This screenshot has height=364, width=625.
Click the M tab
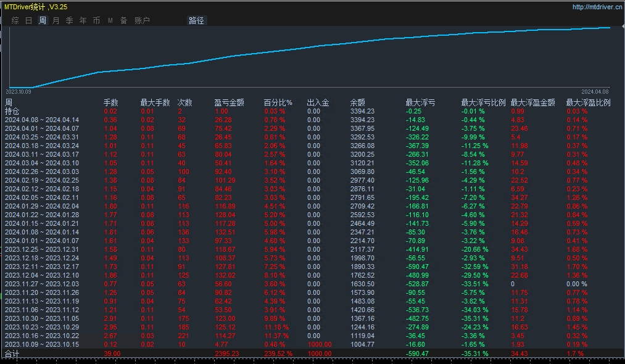110,20
